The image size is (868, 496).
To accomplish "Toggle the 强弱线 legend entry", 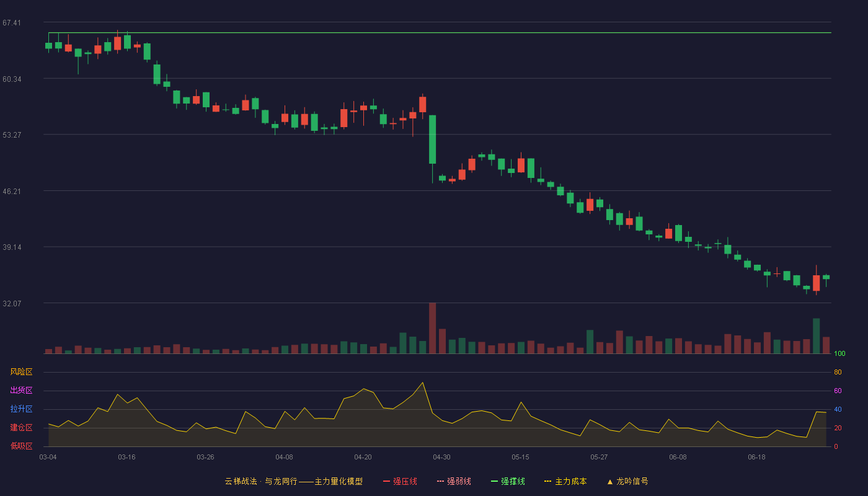I will 454,481.
